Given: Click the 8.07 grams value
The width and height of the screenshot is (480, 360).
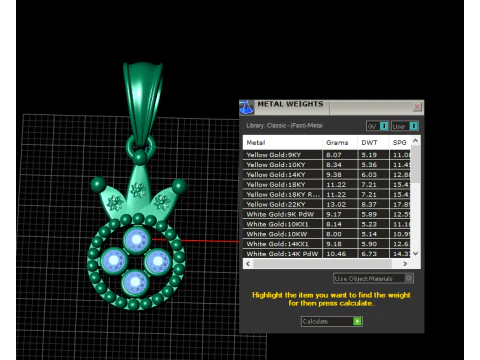Looking at the screenshot, I should pos(334,155).
